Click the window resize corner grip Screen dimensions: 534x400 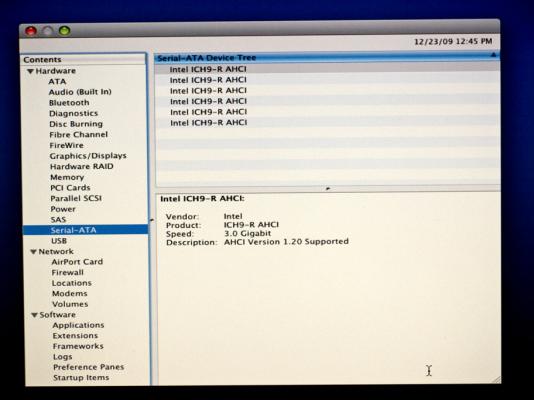point(497,379)
